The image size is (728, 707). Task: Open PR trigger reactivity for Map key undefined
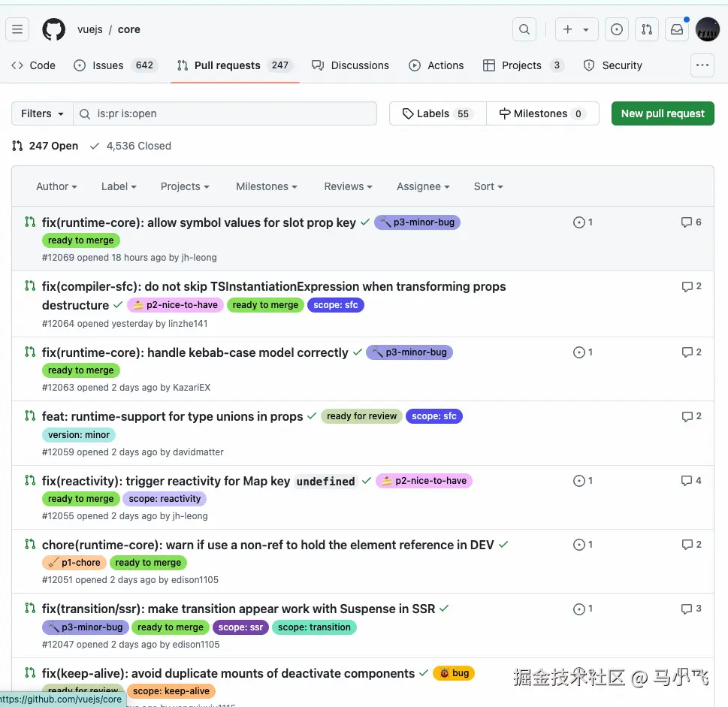pos(200,481)
